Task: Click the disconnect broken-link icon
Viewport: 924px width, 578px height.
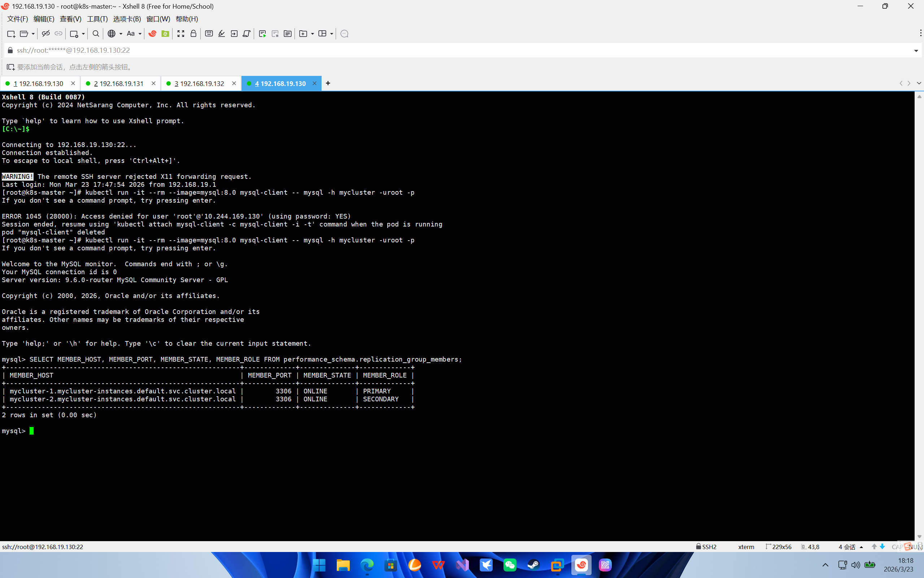Action: pos(46,34)
